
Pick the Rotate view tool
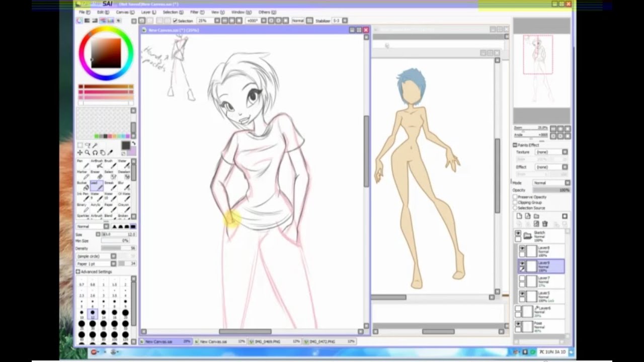tap(95, 153)
